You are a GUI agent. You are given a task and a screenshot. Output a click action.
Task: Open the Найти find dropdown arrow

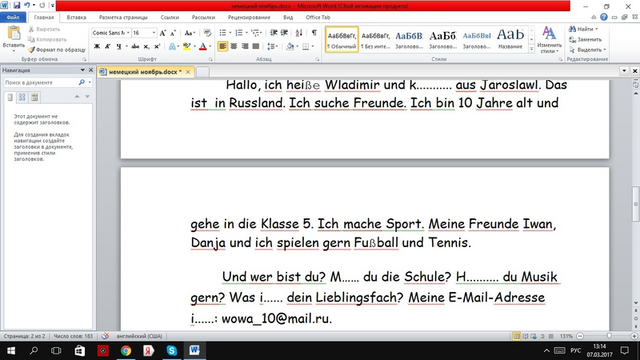pyautogui.click(x=597, y=29)
